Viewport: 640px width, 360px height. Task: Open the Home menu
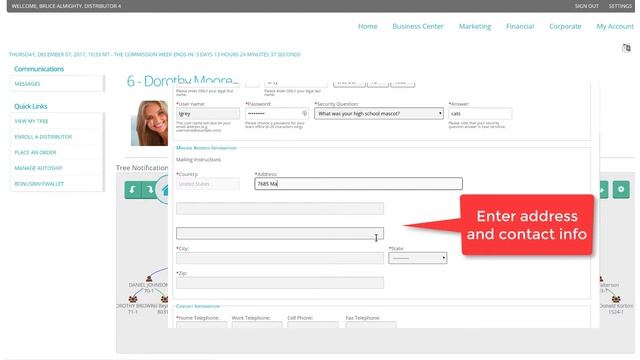coord(367,26)
